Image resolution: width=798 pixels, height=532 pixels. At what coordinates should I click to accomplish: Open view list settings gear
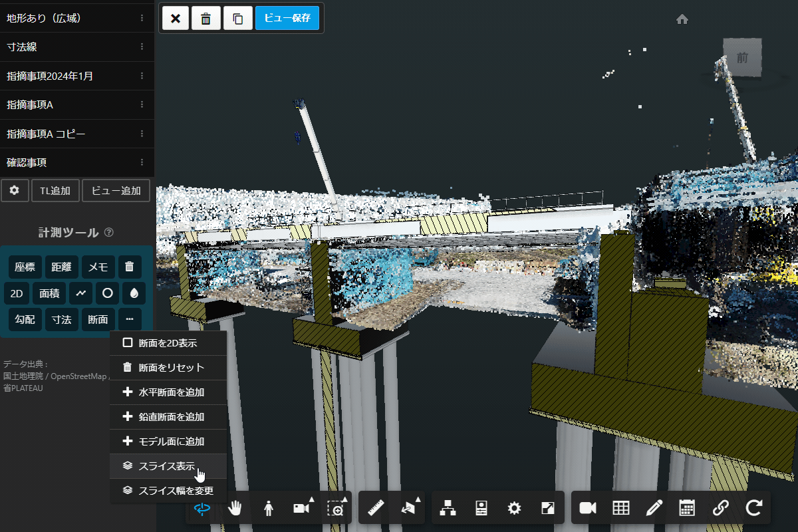15,190
